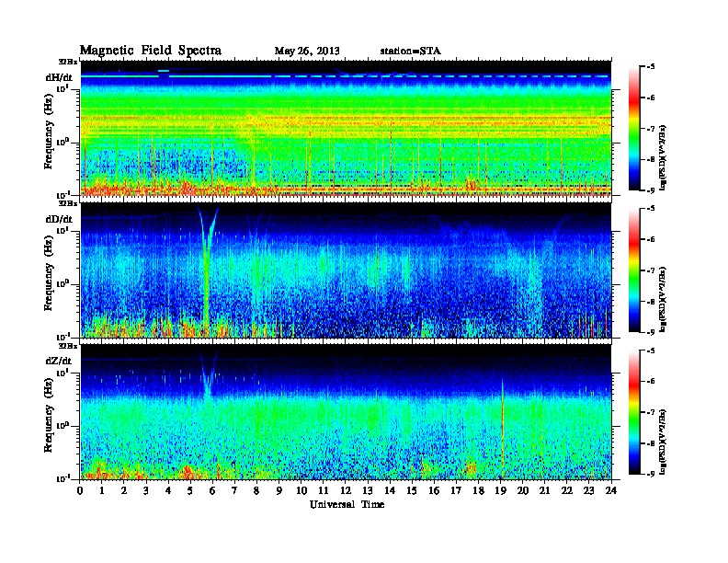Click the hour 2 tick label
Screen dimensions: 728x563
tap(124, 490)
